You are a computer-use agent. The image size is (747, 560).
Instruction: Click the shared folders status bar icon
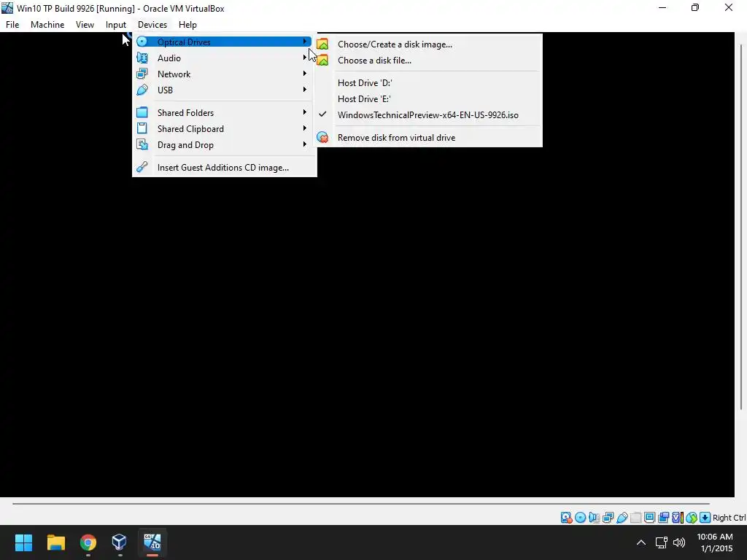pyautogui.click(x=635, y=518)
